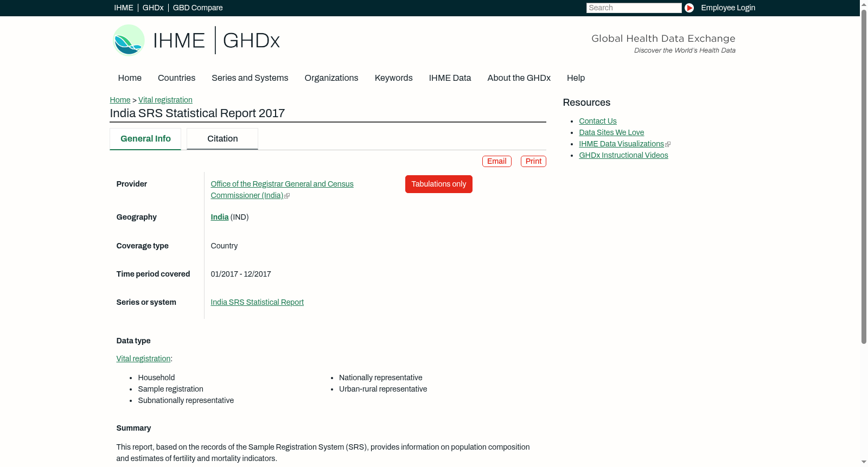Click the IHME GHDx logo

coord(196,40)
